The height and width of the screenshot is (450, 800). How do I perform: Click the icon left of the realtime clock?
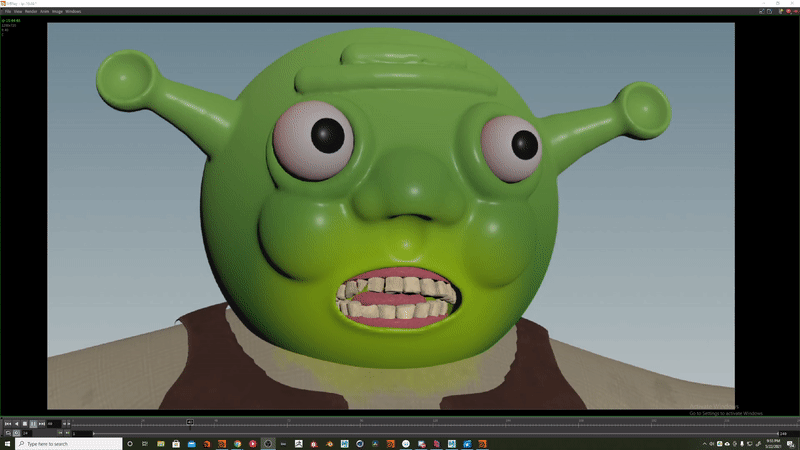(x=8, y=433)
